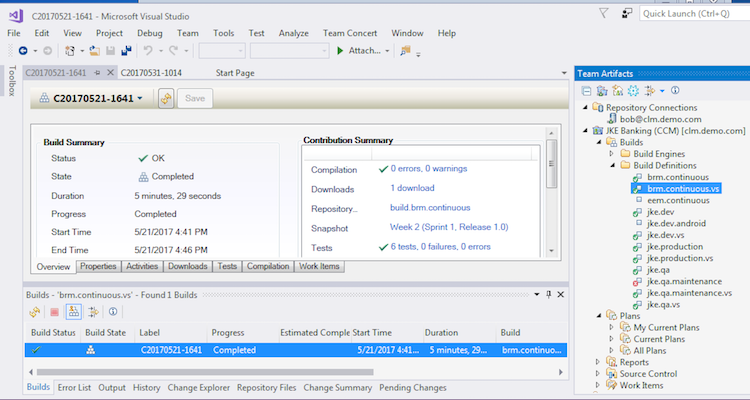Refresh the Builds results list

(x=34, y=312)
